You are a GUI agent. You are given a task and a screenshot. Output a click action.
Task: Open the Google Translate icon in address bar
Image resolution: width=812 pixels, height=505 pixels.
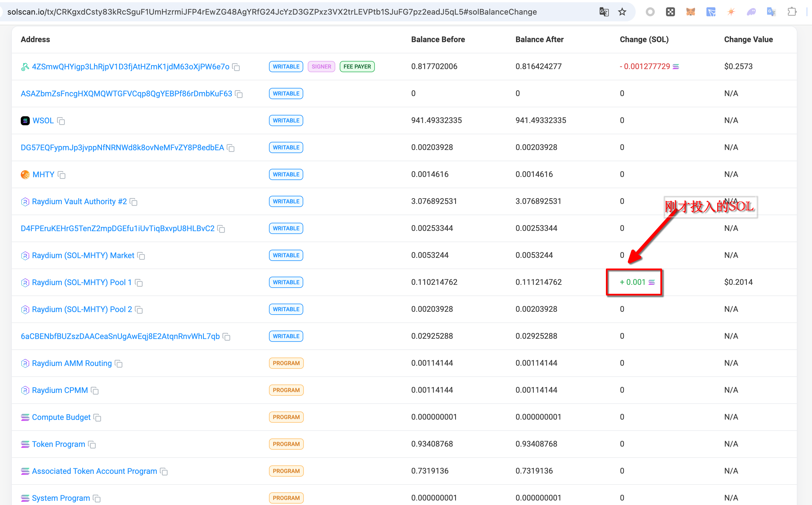[604, 12]
